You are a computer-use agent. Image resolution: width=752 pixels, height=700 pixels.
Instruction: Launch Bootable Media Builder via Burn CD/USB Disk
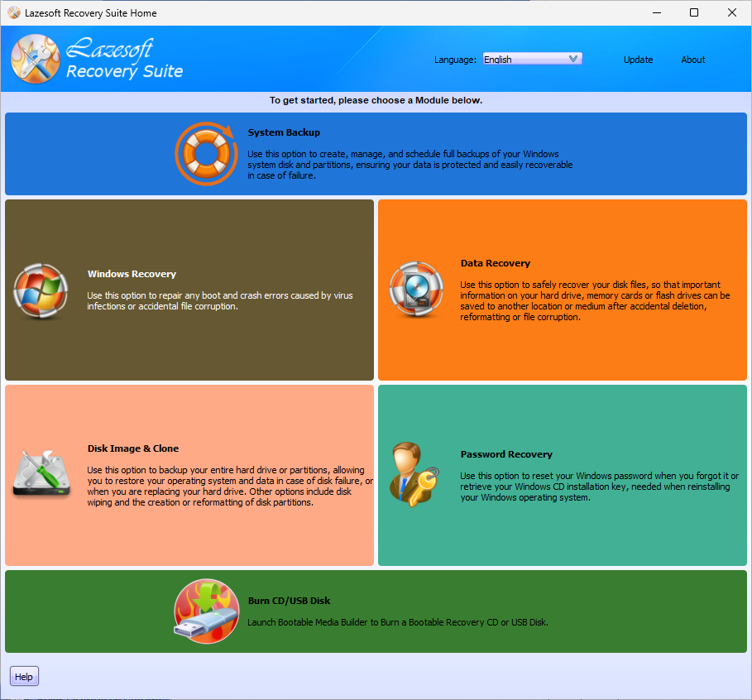pos(376,611)
